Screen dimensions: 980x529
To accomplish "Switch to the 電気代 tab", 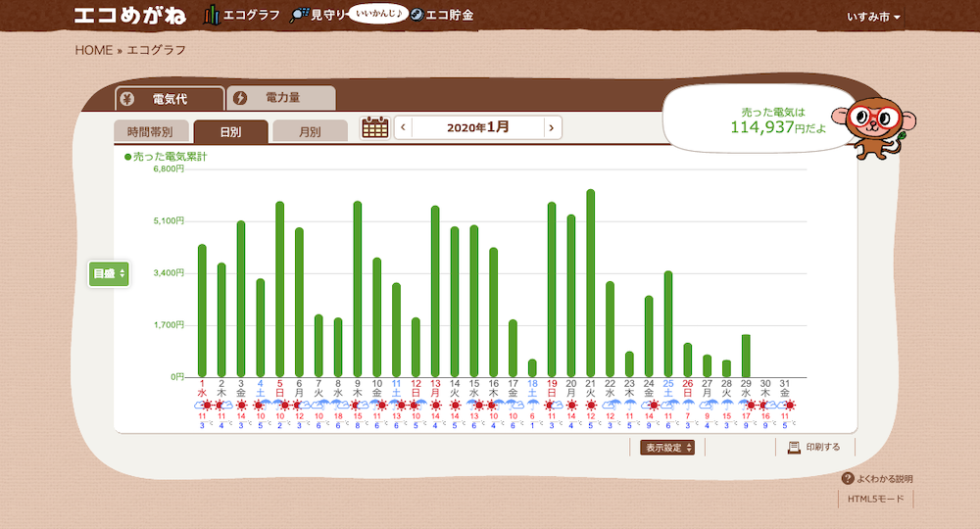I will (x=170, y=99).
